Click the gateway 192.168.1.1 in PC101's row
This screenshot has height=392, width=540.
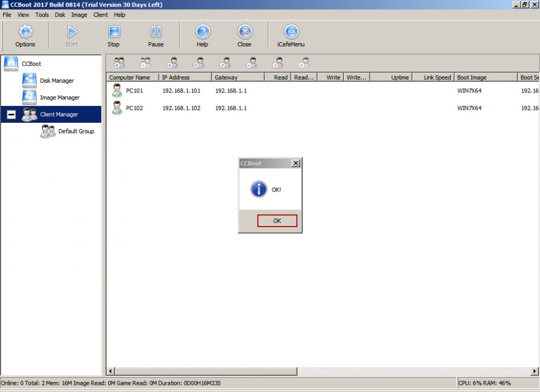[231, 91]
